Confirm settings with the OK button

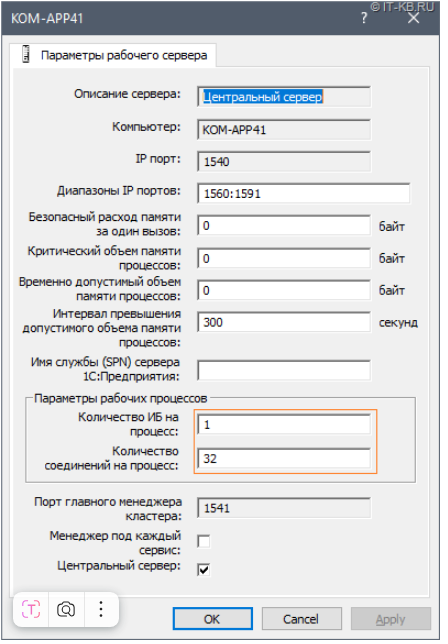tap(212, 619)
